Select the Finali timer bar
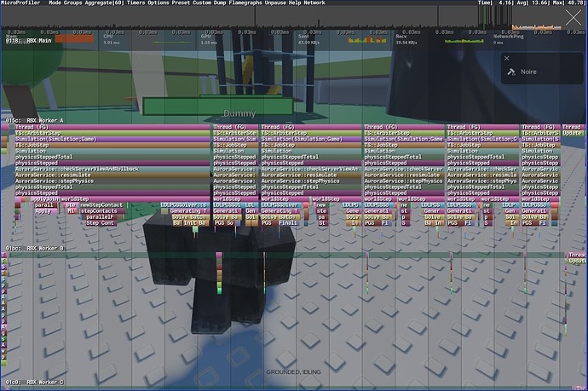Screen dimensions: 588x391 289,223
